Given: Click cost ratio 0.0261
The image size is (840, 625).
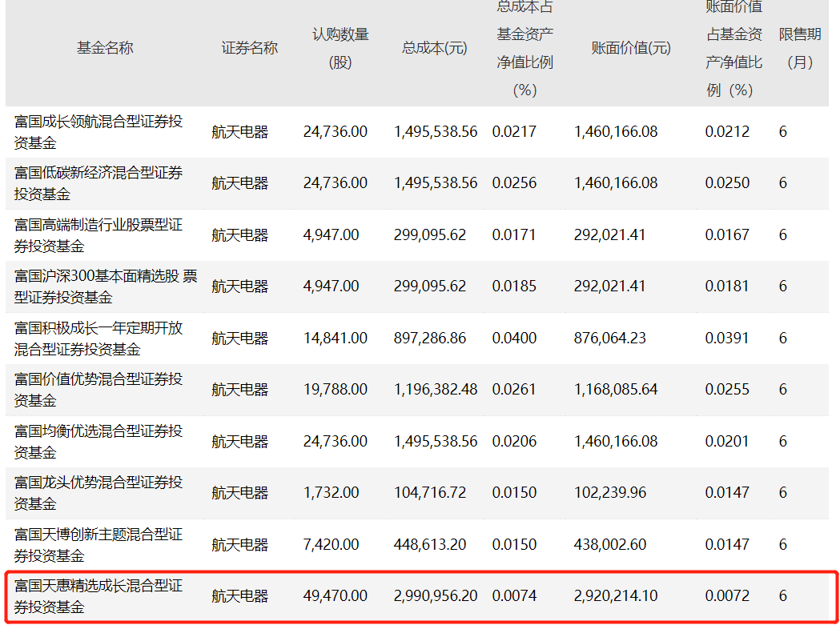Looking at the screenshot, I should coord(514,390).
